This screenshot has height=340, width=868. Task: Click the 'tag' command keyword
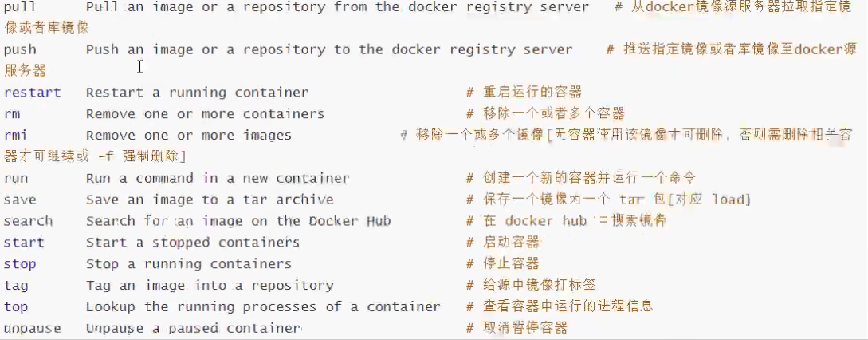click(16, 286)
